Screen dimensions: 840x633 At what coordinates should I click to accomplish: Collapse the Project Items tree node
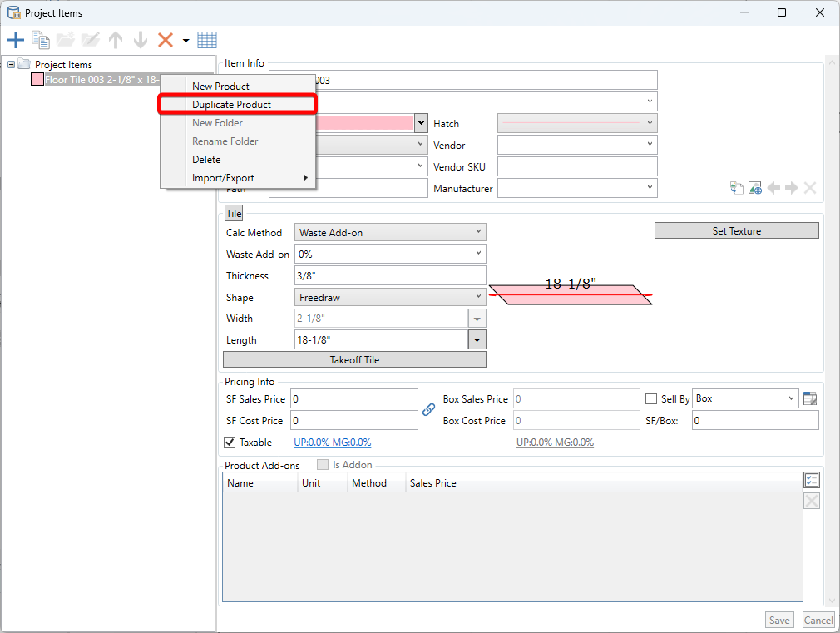coord(12,64)
